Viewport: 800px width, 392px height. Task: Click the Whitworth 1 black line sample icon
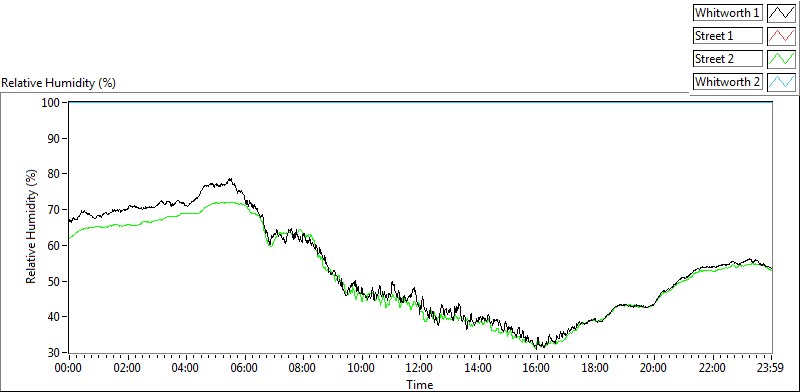781,13
